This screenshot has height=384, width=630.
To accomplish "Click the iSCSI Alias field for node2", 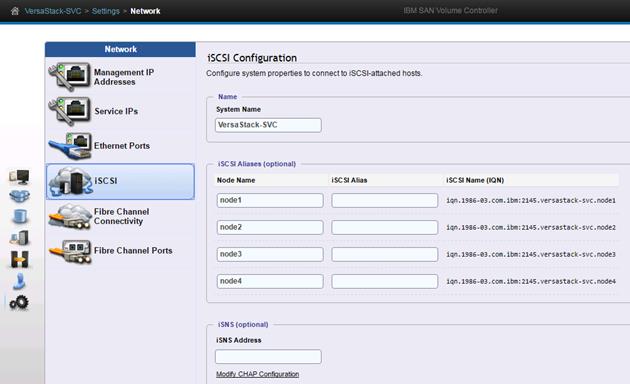I will 385,227.
